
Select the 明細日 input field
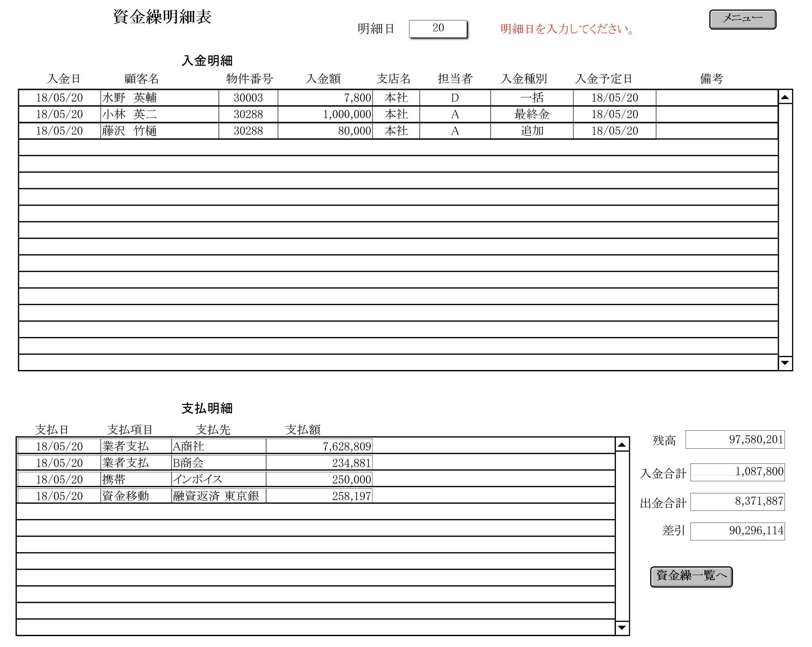tap(438, 29)
